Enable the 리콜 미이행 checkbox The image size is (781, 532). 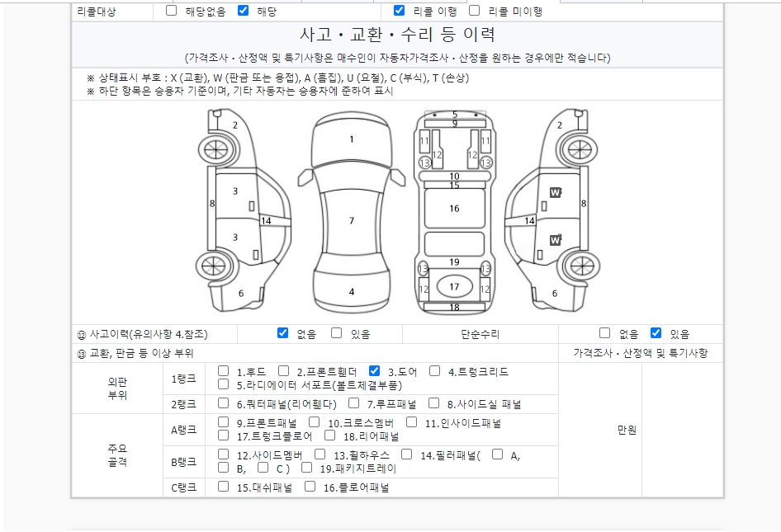click(475, 11)
